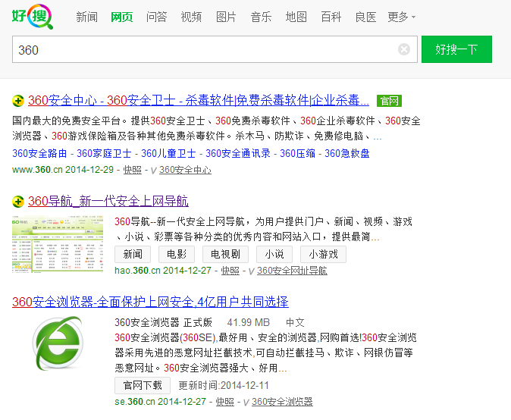This screenshot has width=511, height=420.
Task: Open the 视频 tab
Action: click(x=191, y=17)
